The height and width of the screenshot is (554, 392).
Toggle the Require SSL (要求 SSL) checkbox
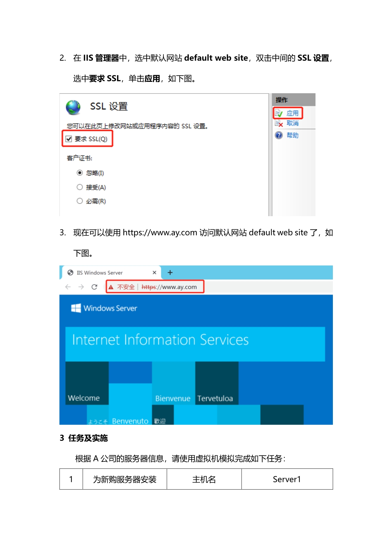69,139
